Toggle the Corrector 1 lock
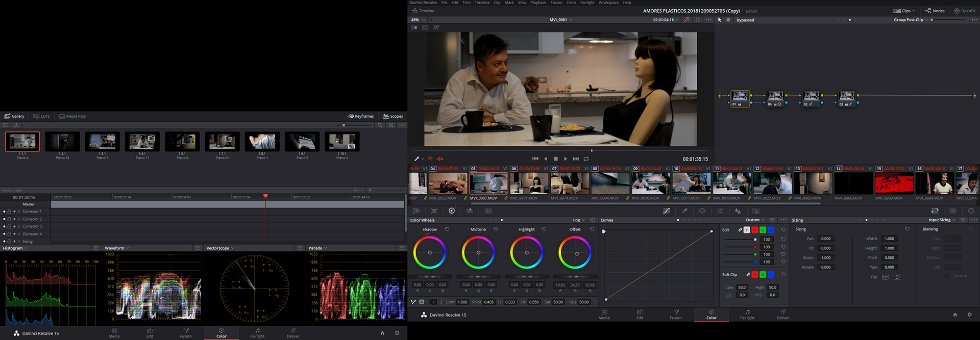980x340 pixels. pos(9,212)
